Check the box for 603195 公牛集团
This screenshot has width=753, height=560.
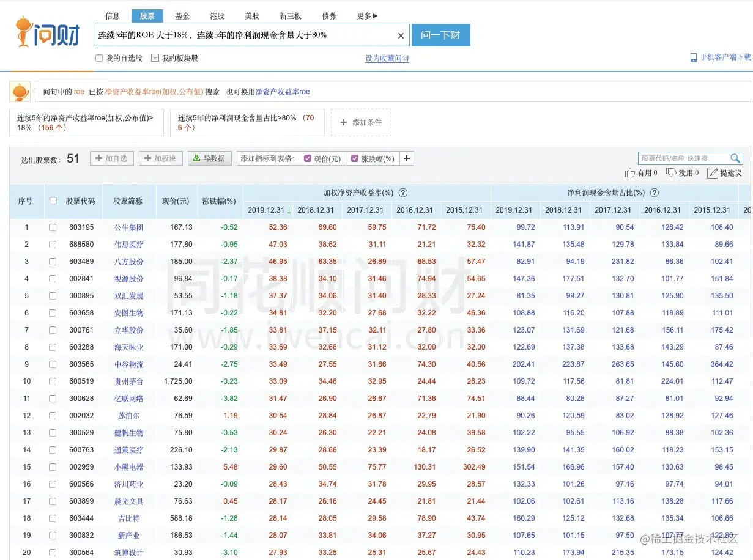pyautogui.click(x=53, y=227)
